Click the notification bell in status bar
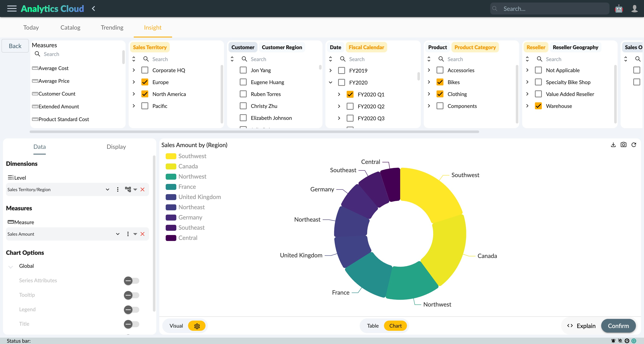This screenshot has width=644, height=344. tap(613, 341)
